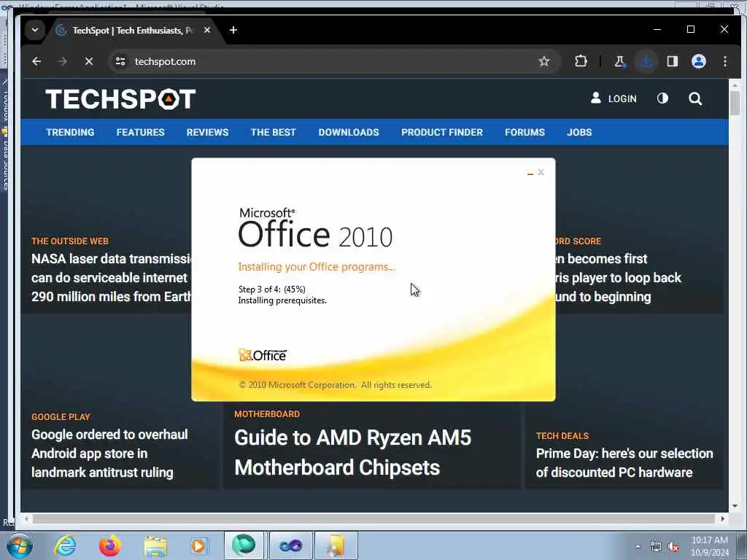Click the TechSpot logo
The width and height of the screenshot is (747, 560).
point(120,99)
